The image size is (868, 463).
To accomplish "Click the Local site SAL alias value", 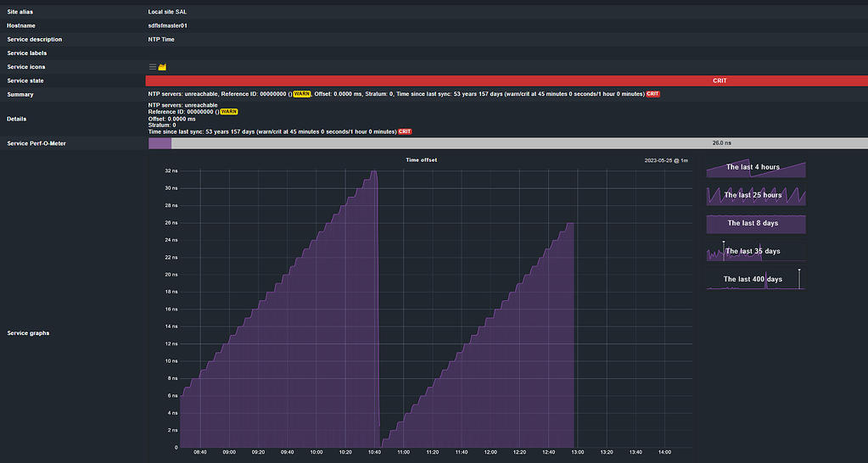I will 168,12.
